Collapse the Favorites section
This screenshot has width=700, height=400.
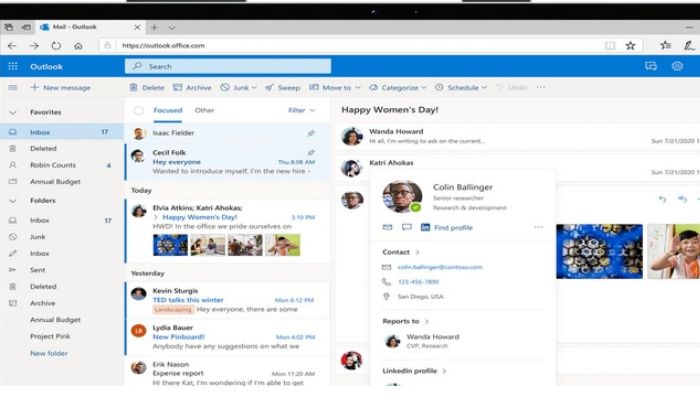(12, 112)
